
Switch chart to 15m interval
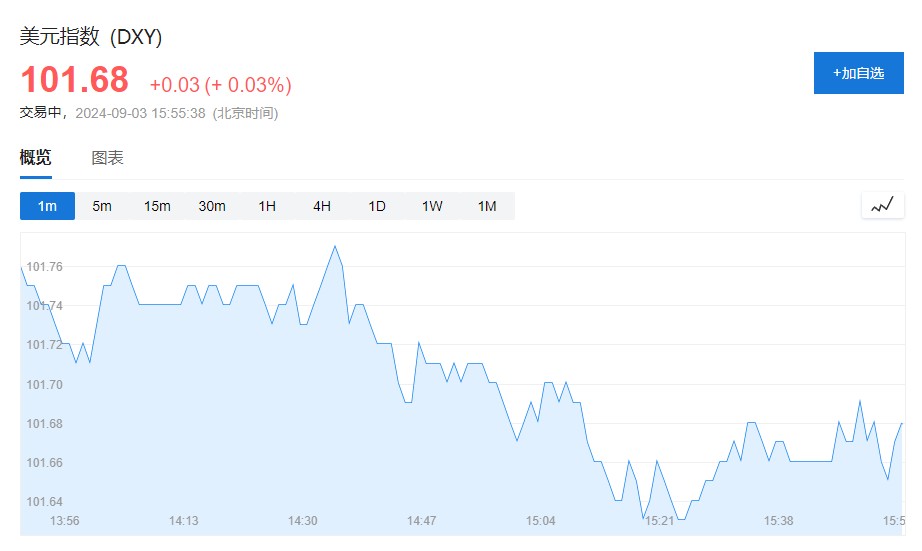tap(157, 206)
